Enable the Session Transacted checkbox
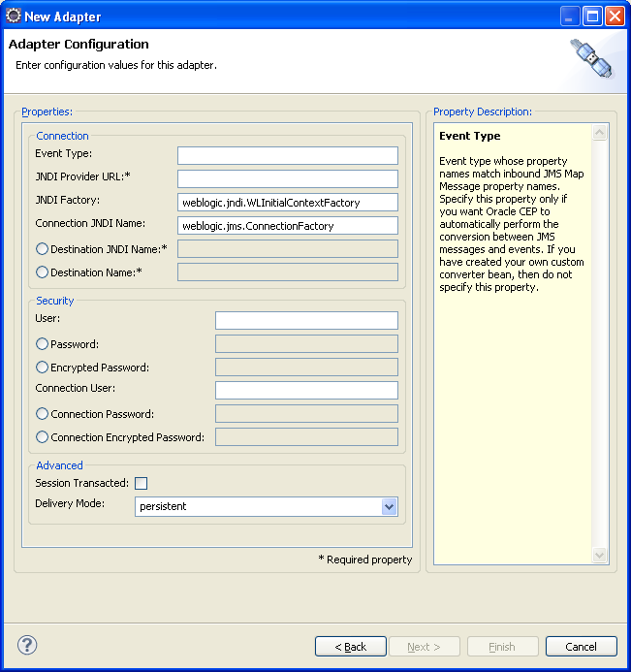631x672 pixels. pos(141,484)
